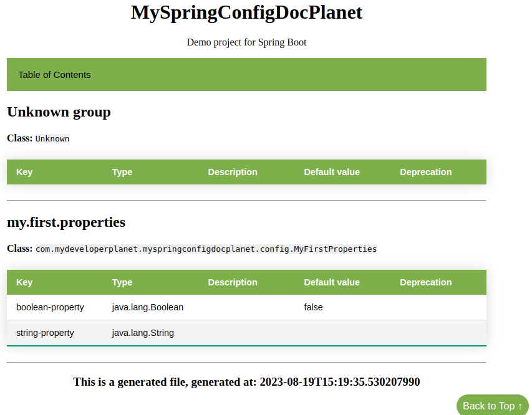532x415 pixels.
Task: Click the Back to Top button
Action: pyautogui.click(x=492, y=406)
